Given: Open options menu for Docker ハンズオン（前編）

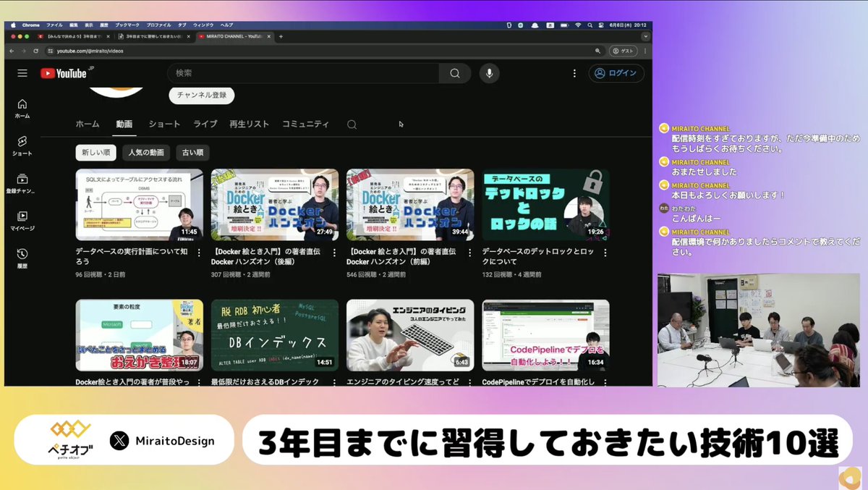Looking at the screenshot, I should point(470,253).
